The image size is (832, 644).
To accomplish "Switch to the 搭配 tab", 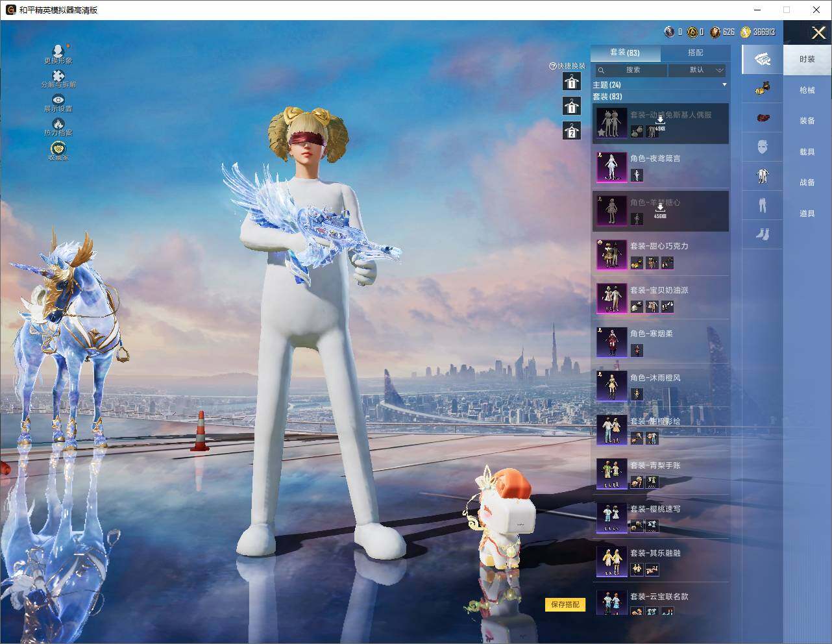I will [x=695, y=53].
